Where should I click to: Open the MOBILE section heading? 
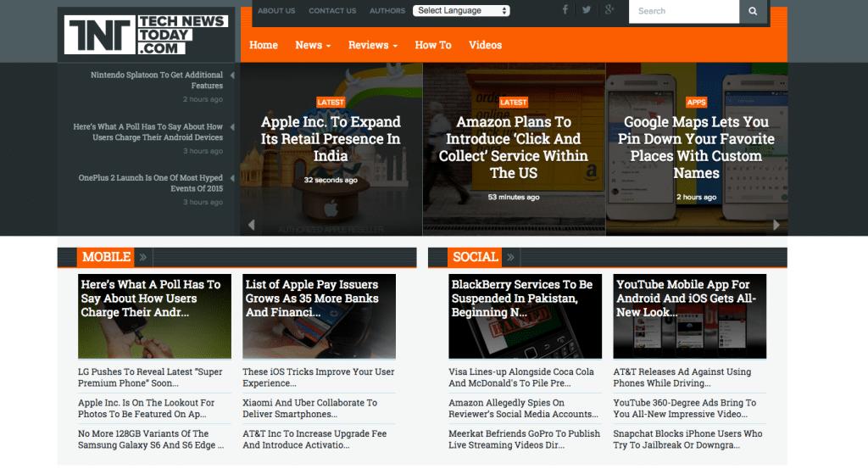(x=106, y=257)
